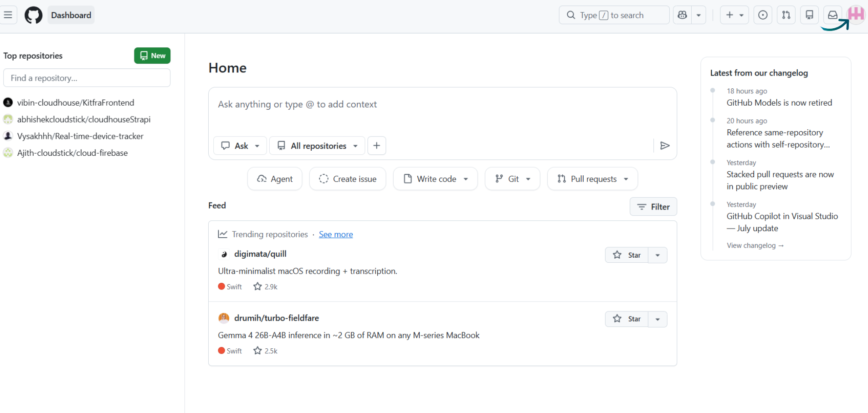Click the send prompt arrow icon
The height and width of the screenshot is (413, 868).
(x=665, y=146)
